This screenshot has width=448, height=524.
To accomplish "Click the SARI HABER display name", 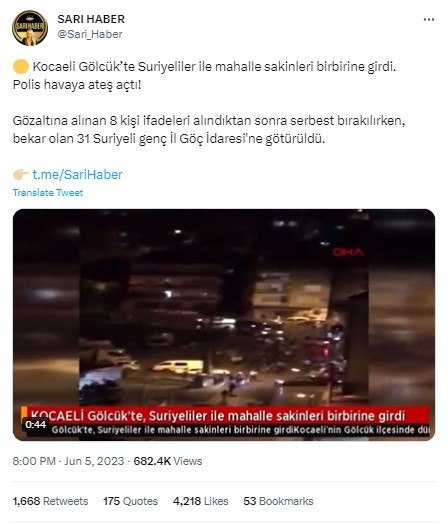I will [91, 19].
